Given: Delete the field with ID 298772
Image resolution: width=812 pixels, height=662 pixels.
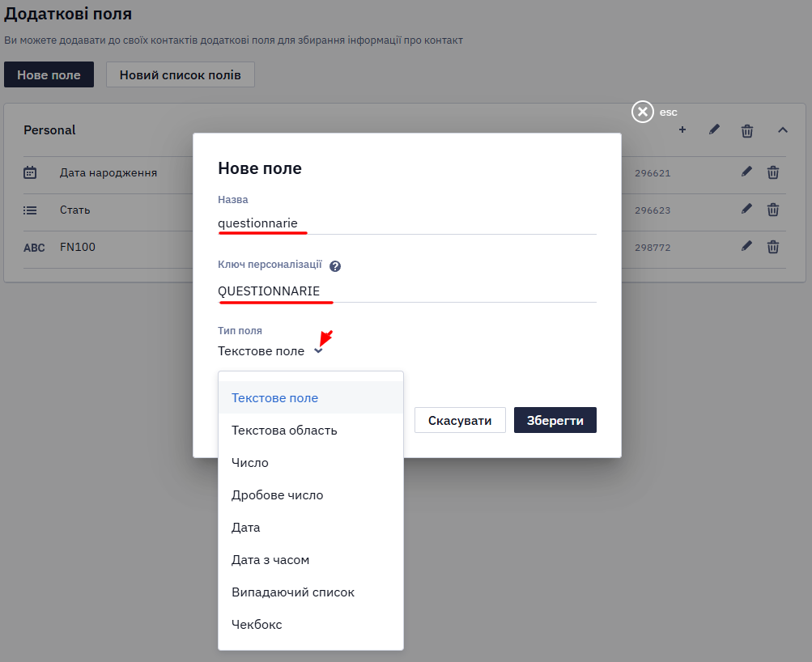Looking at the screenshot, I should point(772,247).
